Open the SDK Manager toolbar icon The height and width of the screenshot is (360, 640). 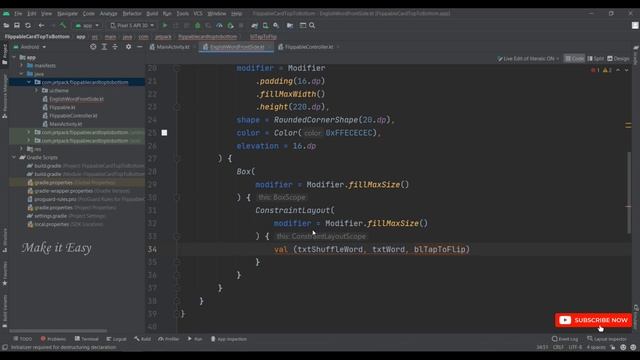276,25
